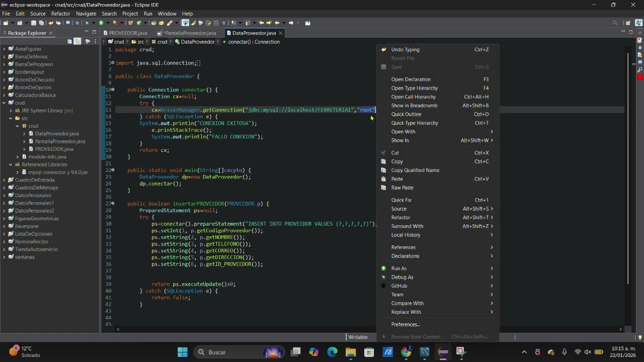Click the tip of the day lightbulb icon

pyautogui.click(x=640, y=337)
